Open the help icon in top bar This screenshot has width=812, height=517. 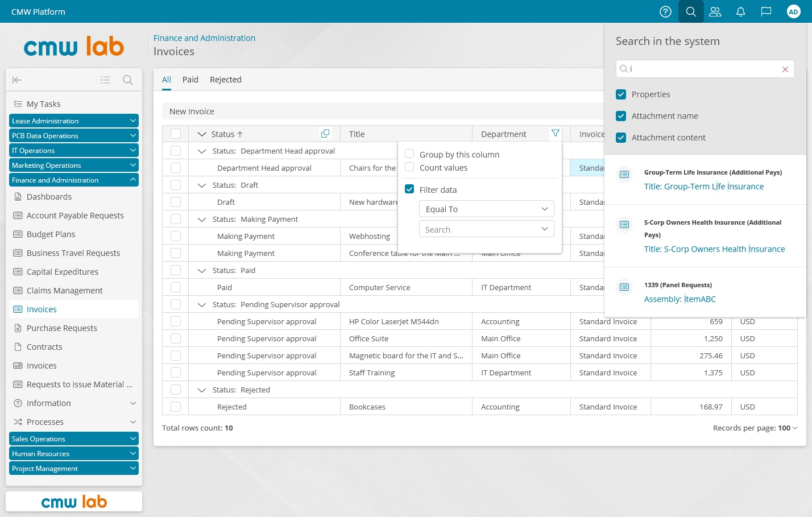[665, 11]
